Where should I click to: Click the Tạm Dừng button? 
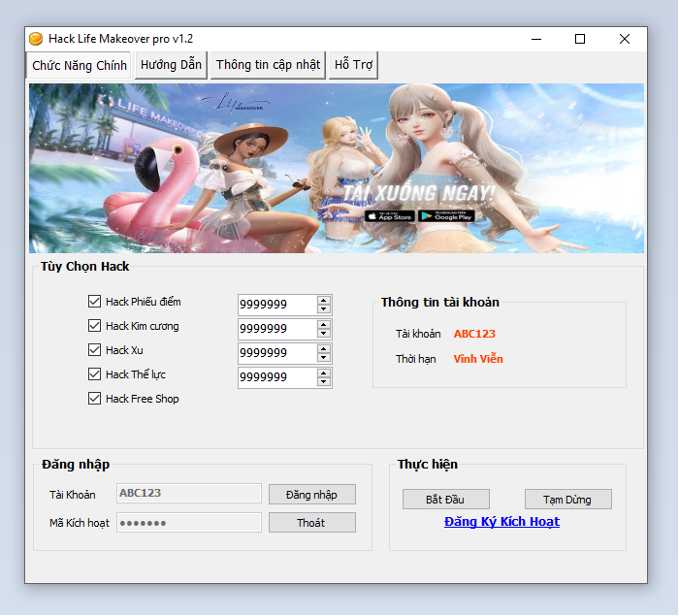tap(568, 500)
